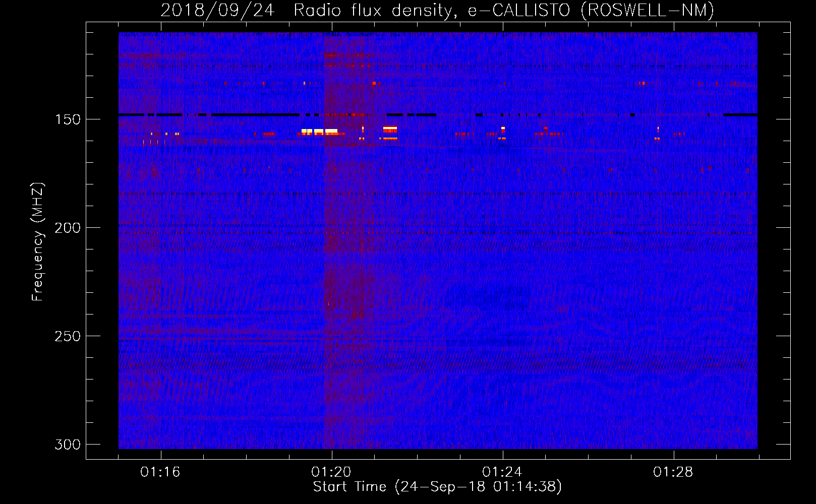This screenshot has width=816, height=504.
Task: Click the 01:20 time tick label
Action: pyautogui.click(x=331, y=472)
